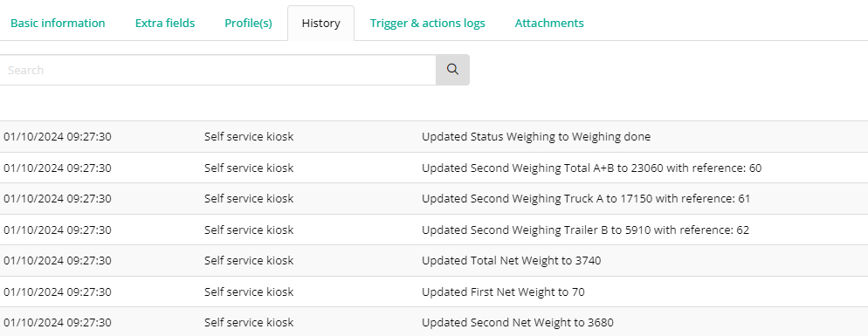Select the Updated Status Weighing done row

[x=434, y=137]
